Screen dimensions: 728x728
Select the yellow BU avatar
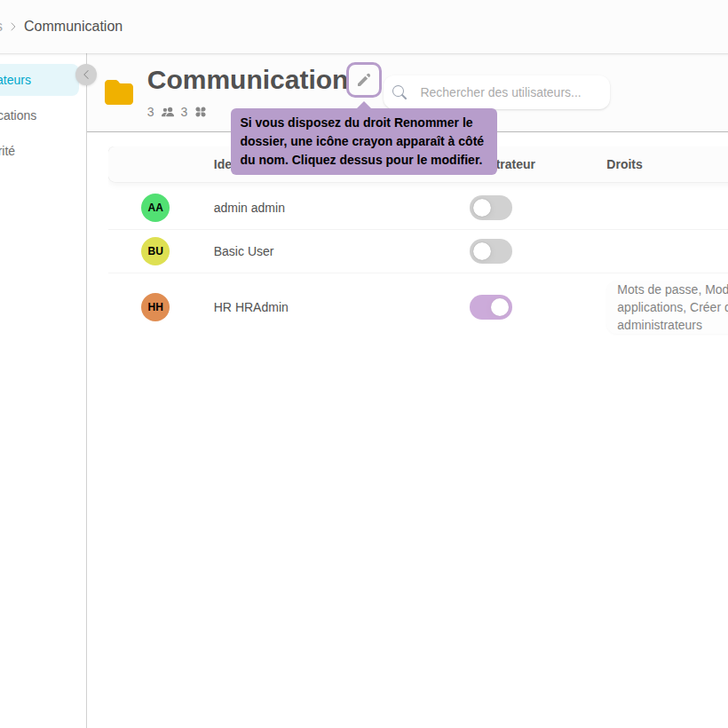pos(155,251)
